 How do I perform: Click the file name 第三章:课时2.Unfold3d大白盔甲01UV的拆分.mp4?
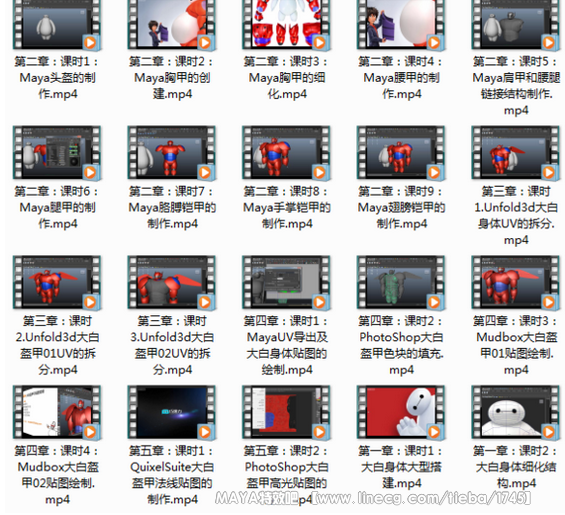coord(57,345)
